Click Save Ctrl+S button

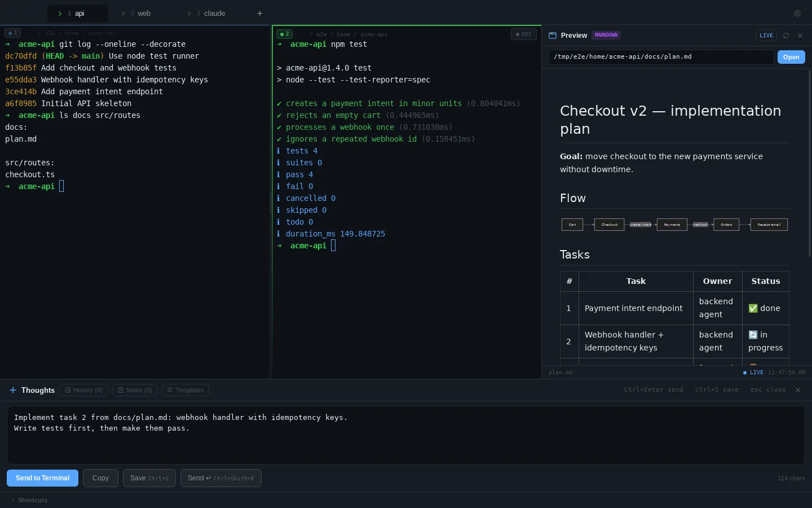[x=149, y=478]
